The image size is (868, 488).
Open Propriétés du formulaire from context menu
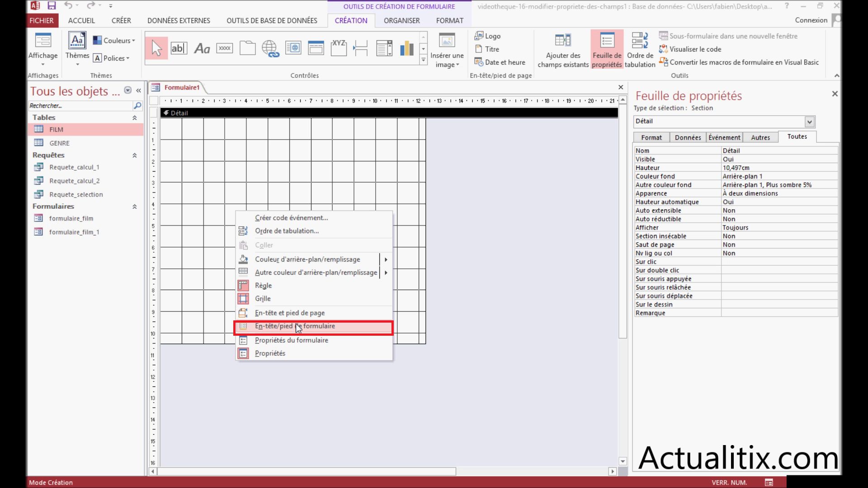(314, 340)
